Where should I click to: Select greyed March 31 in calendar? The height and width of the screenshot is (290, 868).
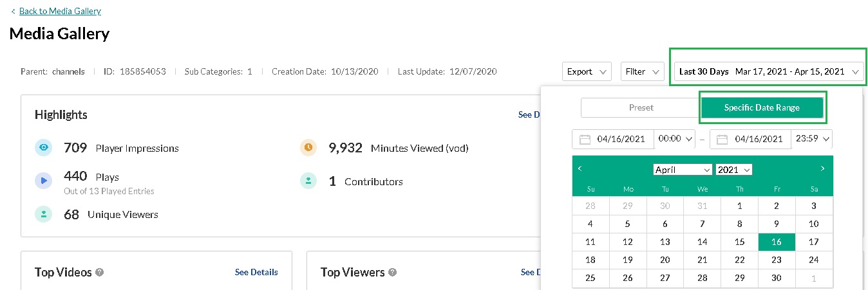(x=703, y=206)
